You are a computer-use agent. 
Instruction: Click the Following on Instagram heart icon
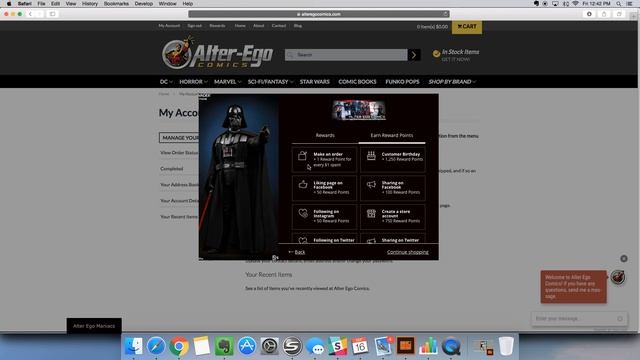303,213
